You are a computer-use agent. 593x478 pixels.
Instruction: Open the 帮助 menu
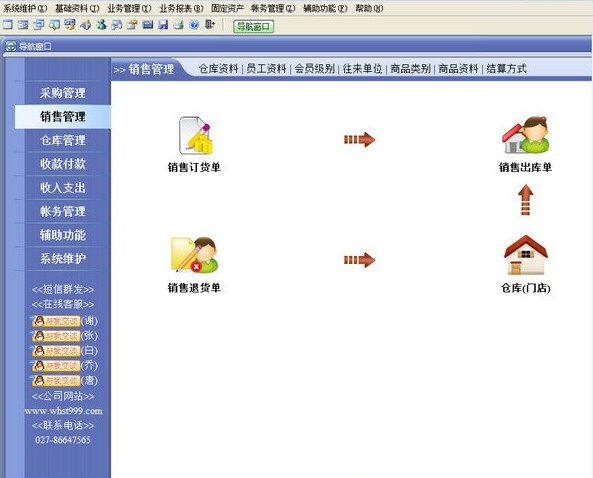[x=369, y=8]
